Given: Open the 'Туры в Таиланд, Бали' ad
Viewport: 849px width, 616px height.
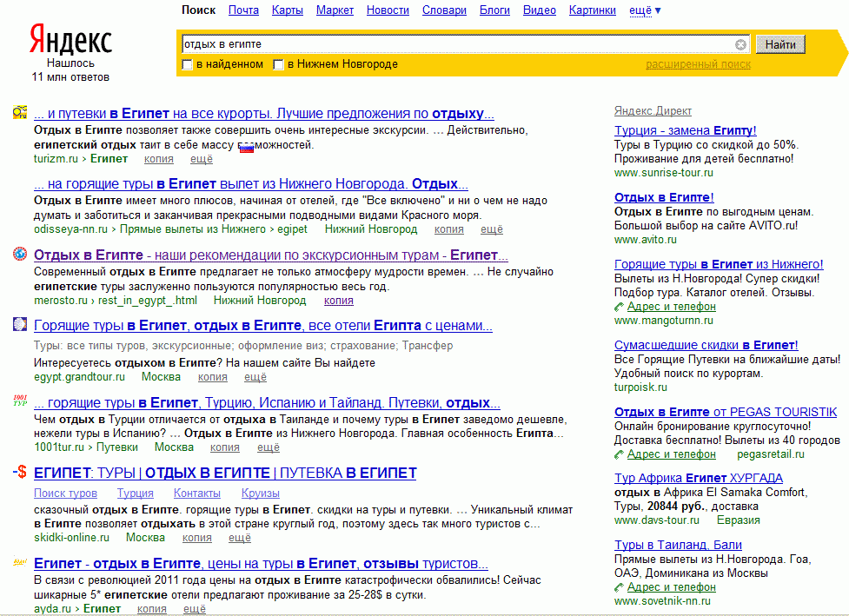Looking at the screenshot, I should click(678, 546).
